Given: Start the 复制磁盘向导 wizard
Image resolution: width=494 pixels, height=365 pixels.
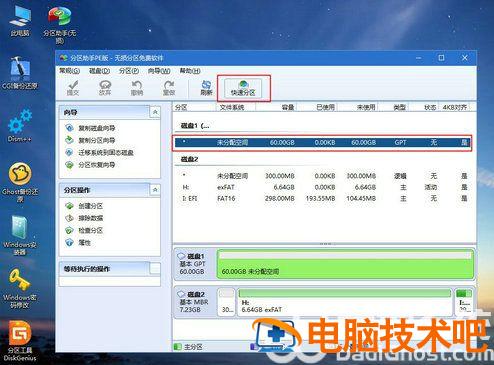Looking at the screenshot, I should tap(90, 128).
